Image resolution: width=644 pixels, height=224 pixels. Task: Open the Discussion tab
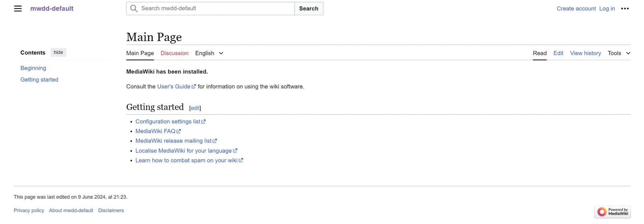point(174,53)
